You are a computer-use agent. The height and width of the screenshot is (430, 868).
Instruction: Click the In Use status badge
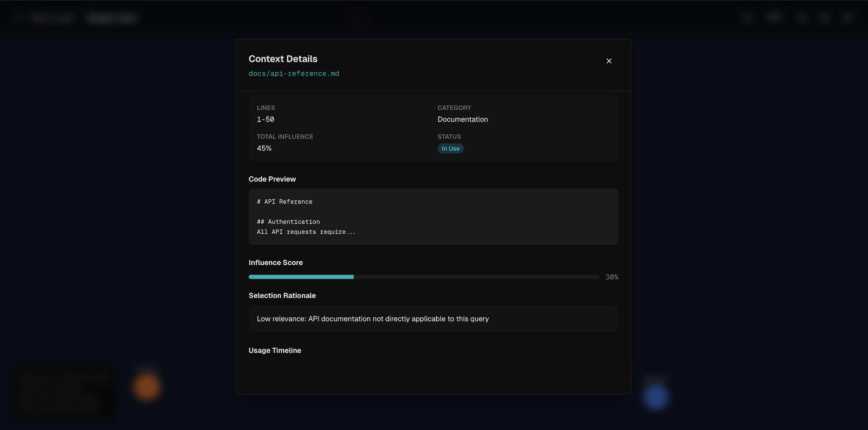point(450,149)
